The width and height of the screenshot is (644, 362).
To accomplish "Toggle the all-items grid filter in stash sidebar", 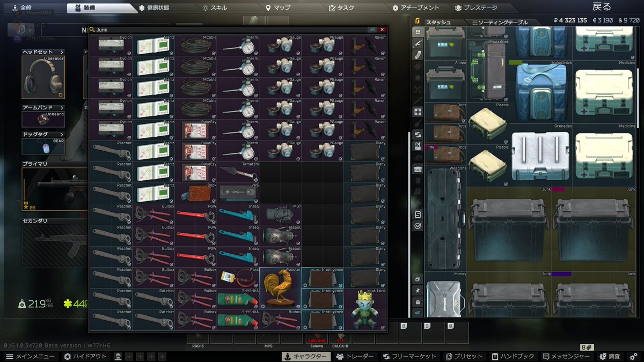I will [418, 32].
